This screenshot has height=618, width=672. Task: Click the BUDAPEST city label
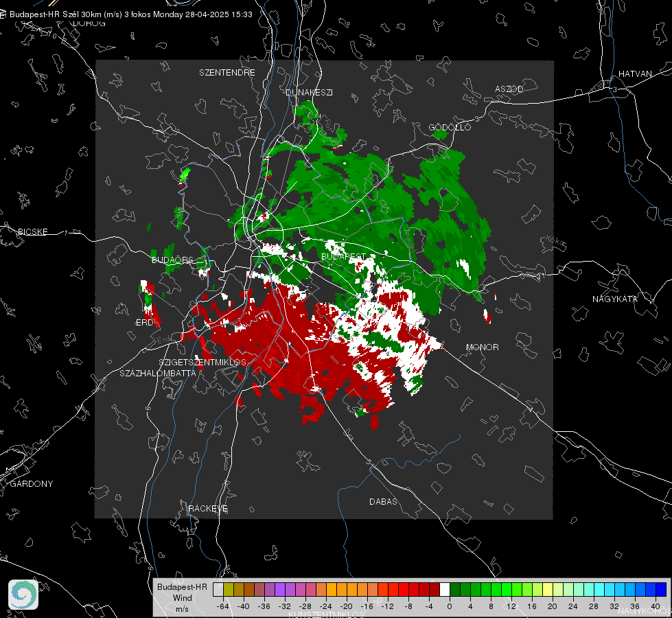point(343,256)
